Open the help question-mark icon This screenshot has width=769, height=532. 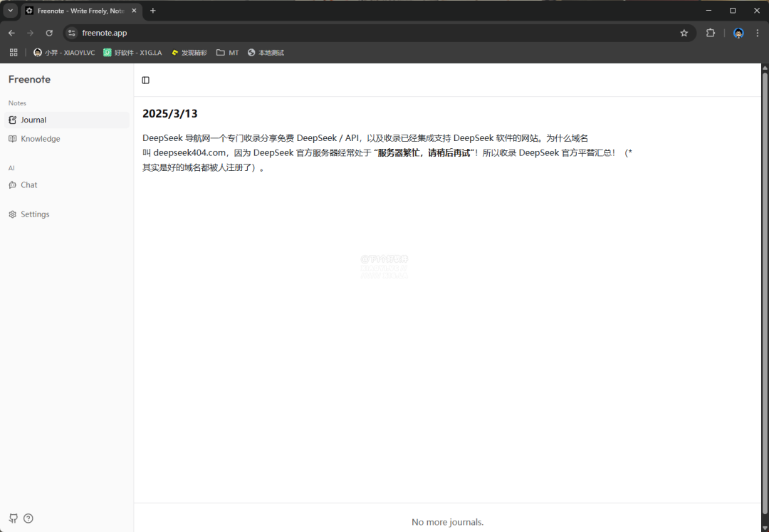coord(28,518)
